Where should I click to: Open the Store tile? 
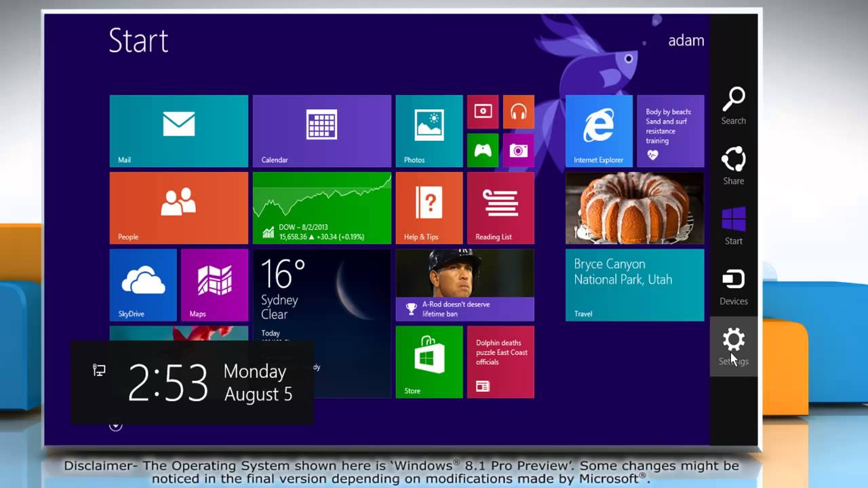click(429, 362)
